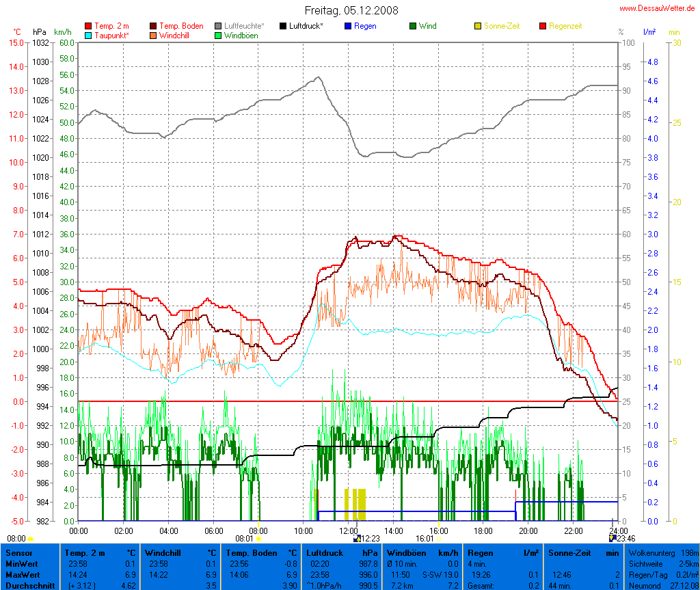700x590 pixels.
Task: Click the 12:00 time axis label
Action: click(x=348, y=531)
